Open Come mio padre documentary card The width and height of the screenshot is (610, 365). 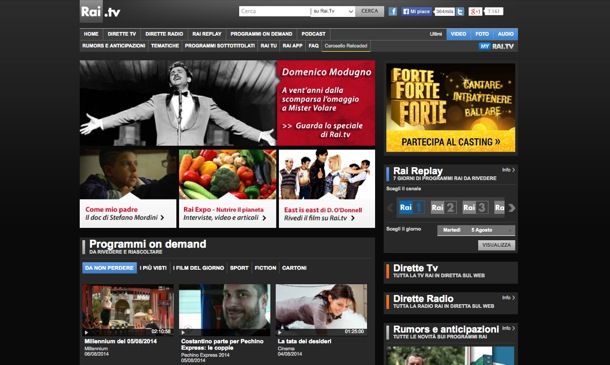(128, 189)
